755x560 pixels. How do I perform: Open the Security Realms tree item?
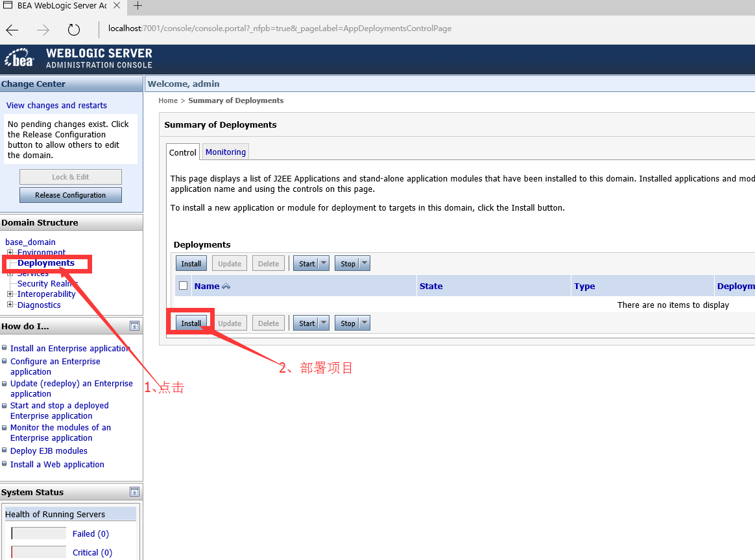coord(47,283)
